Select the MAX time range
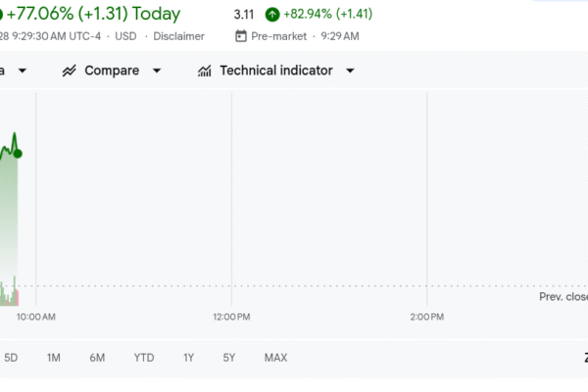This screenshot has height=392, width=588. click(275, 358)
